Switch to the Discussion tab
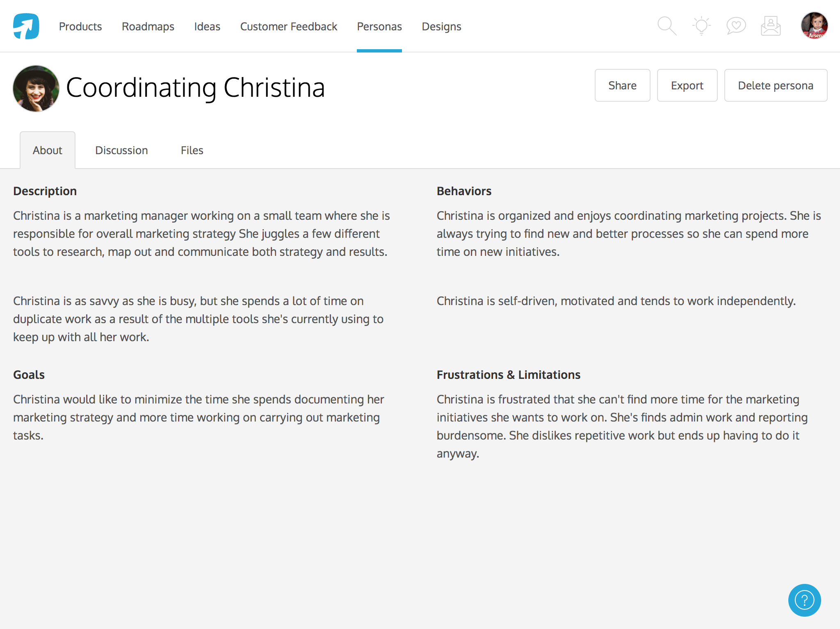 click(121, 150)
